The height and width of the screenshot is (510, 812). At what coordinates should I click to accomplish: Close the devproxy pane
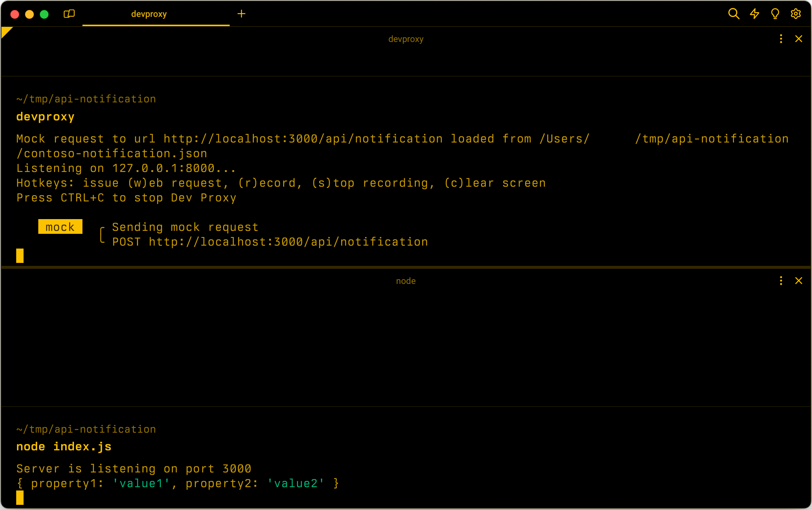click(799, 39)
